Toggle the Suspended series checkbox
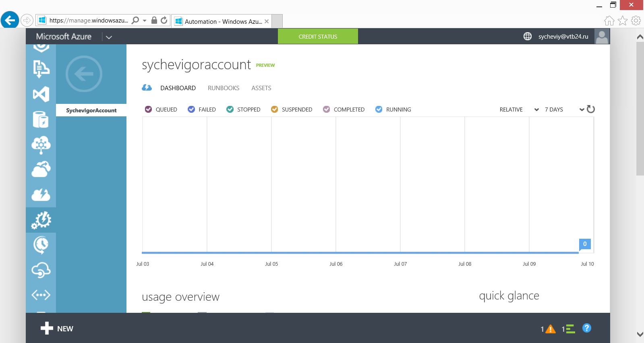The height and width of the screenshot is (343, 644). click(275, 109)
